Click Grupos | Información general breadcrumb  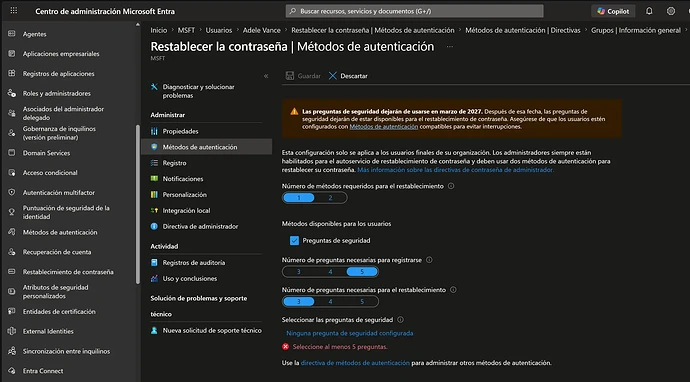click(636, 30)
